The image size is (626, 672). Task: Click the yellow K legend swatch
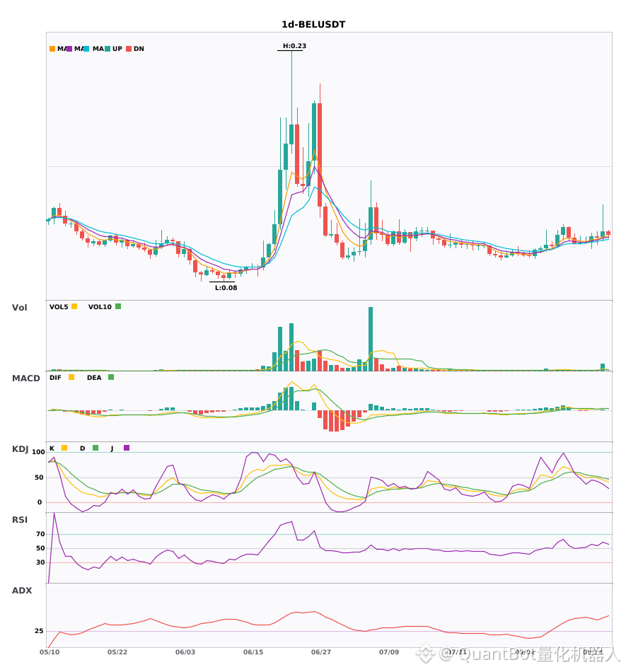pos(64,448)
